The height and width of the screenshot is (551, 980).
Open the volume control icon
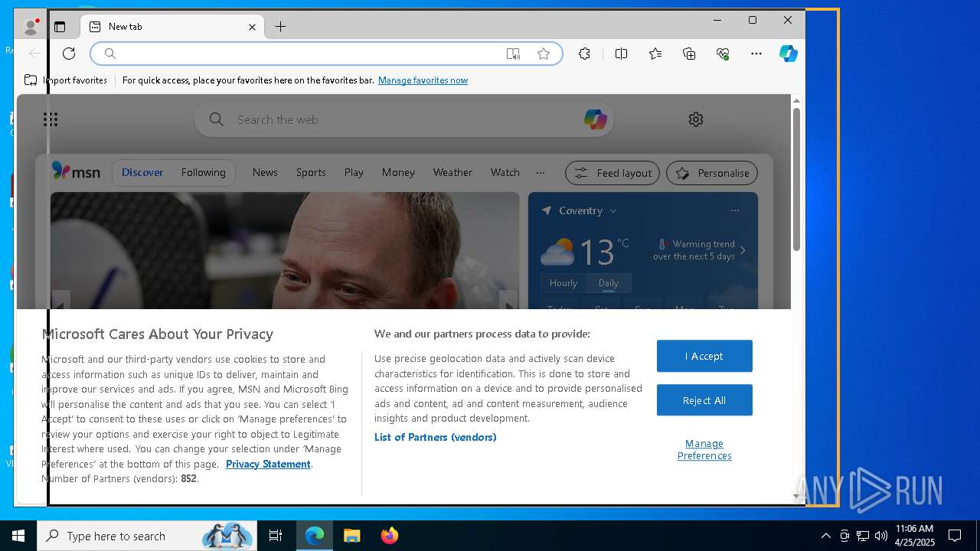coord(881,536)
